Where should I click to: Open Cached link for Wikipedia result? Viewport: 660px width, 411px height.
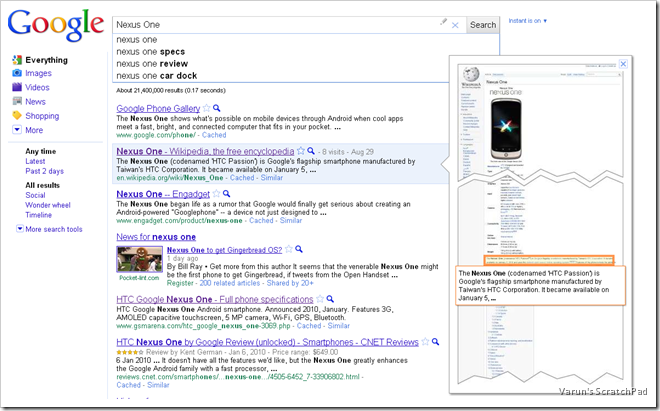[242, 178]
